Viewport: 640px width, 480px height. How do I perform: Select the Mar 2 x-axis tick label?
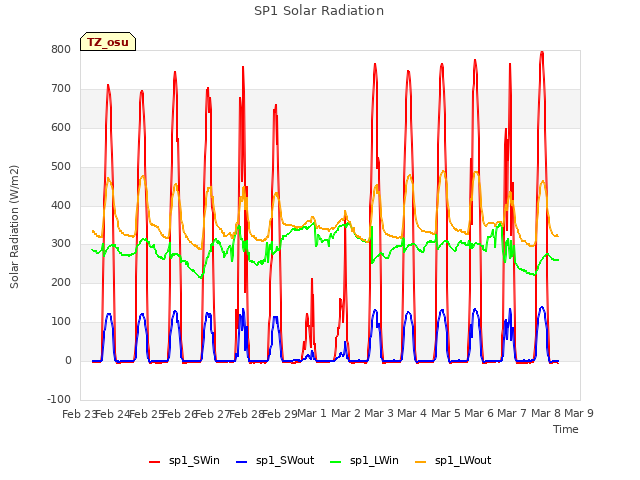[x=345, y=414]
